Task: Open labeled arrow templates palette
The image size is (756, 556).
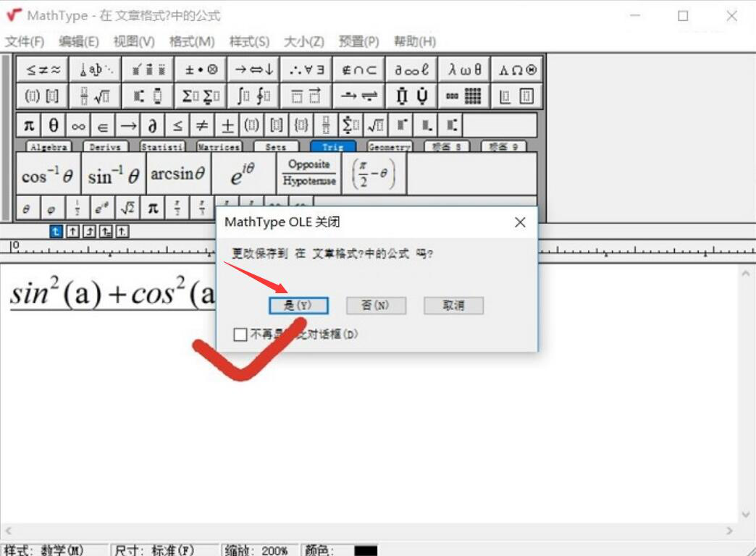Action: pyautogui.click(x=359, y=96)
